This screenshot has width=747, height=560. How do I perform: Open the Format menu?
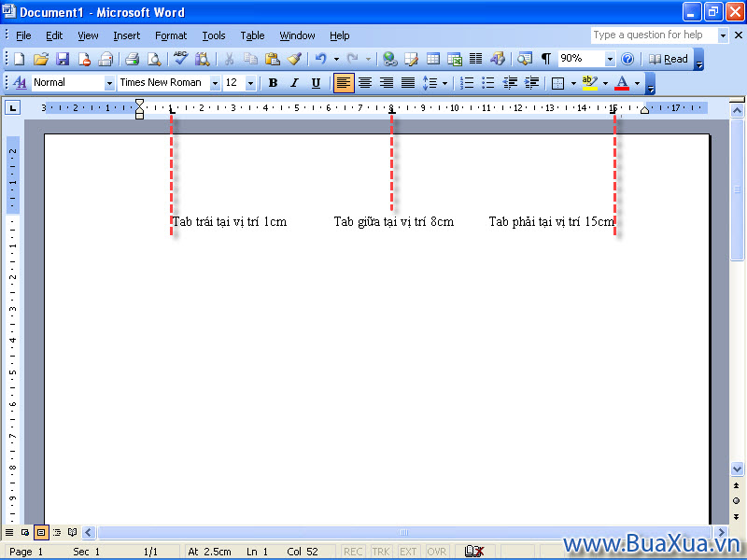point(171,35)
